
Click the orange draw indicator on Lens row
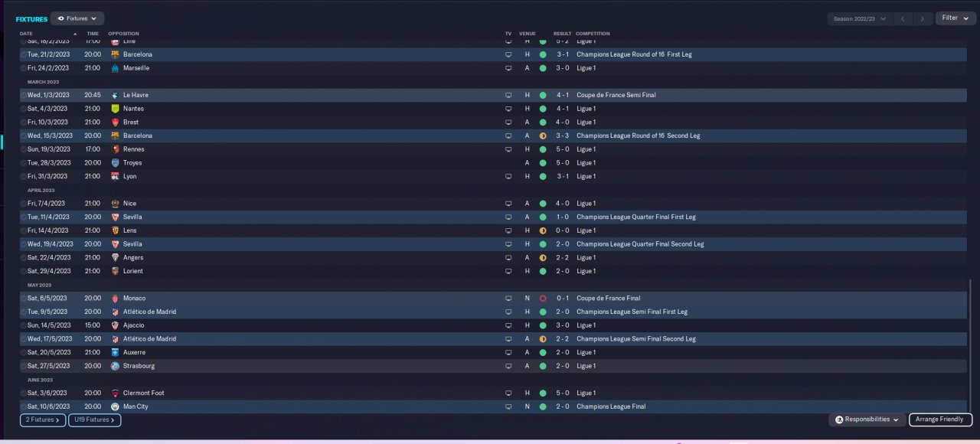click(543, 230)
